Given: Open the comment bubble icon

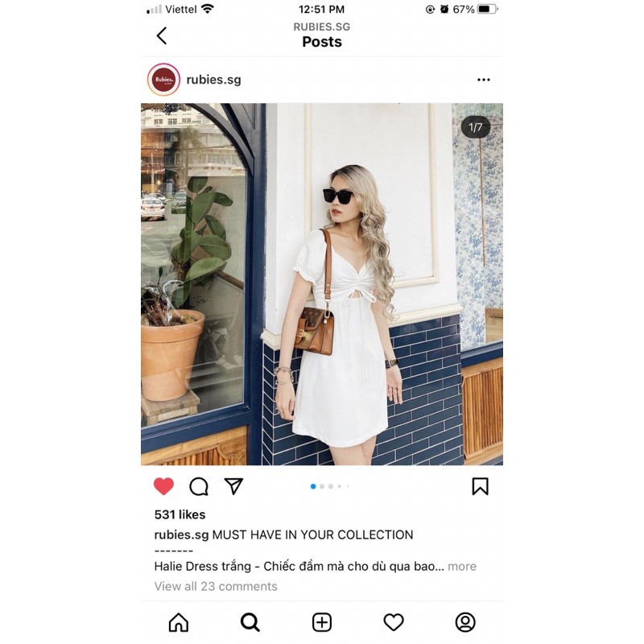Looking at the screenshot, I should click(x=199, y=487).
